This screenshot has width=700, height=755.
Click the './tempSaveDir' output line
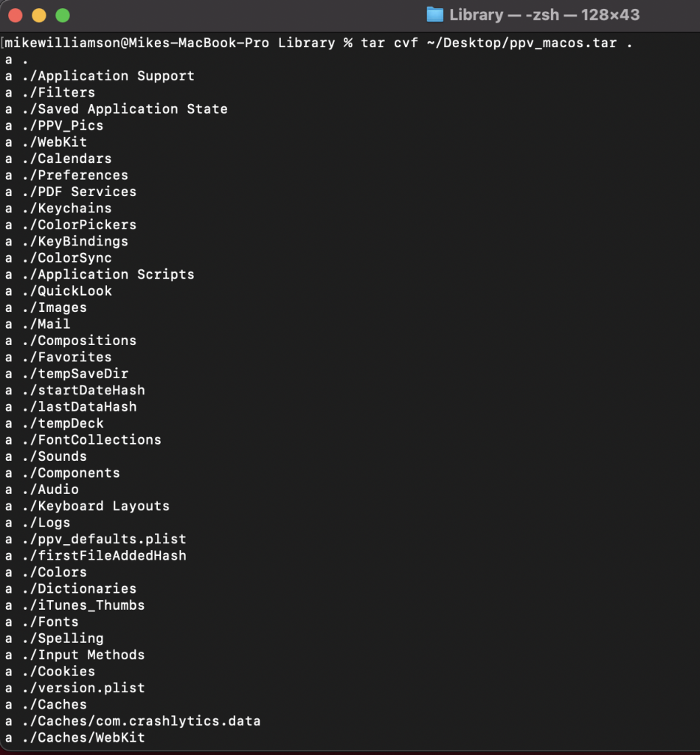click(x=74, y=374)
